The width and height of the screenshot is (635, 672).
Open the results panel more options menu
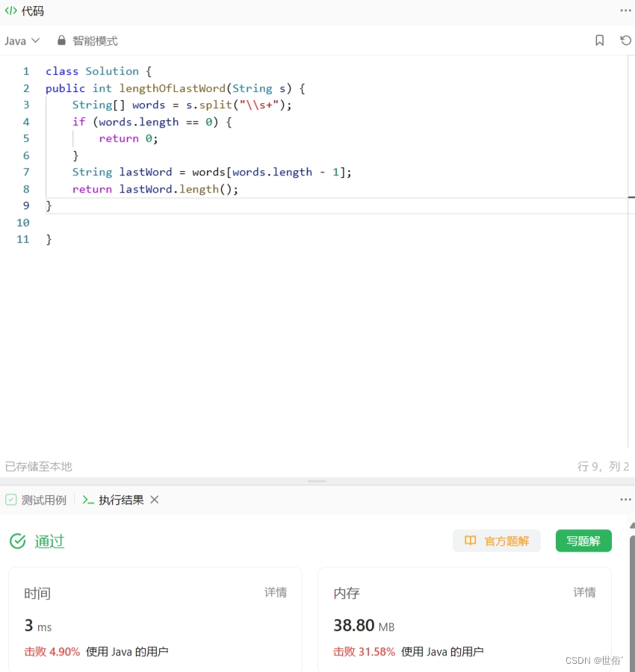pos(625,500)
